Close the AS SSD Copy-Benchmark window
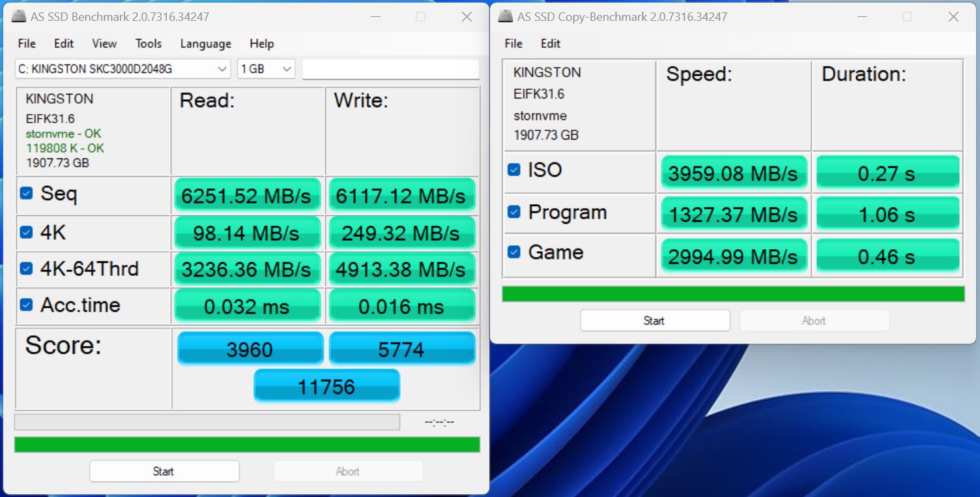The image size is (980, 497). click(953, 17)
